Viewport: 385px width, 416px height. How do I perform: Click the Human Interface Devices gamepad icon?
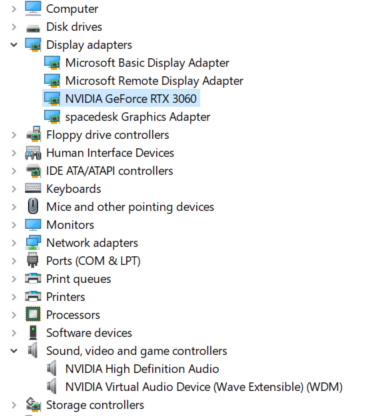point(33,153)
